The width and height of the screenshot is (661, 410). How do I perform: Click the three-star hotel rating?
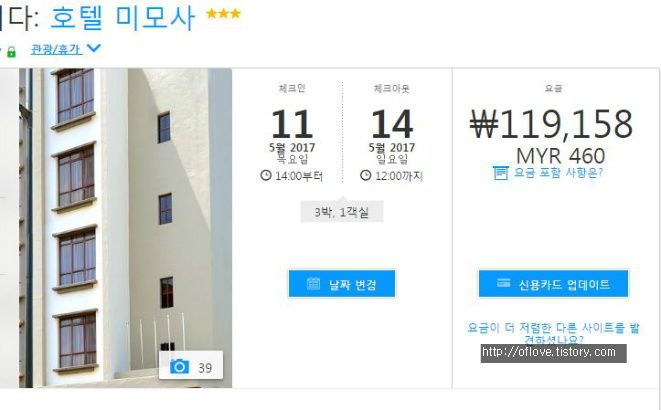click(x=223, y=14)
